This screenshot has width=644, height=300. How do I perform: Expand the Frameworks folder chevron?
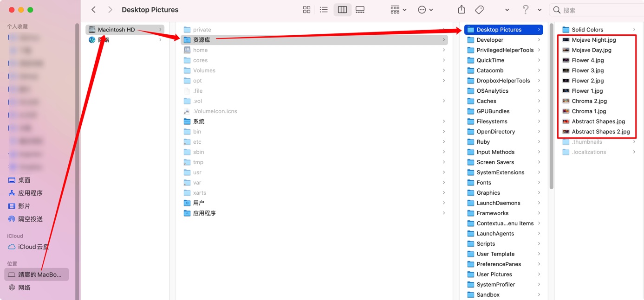point(539,213)
